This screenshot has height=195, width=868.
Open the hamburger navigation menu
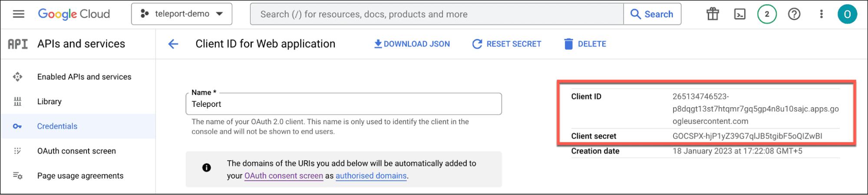point(18,14)
